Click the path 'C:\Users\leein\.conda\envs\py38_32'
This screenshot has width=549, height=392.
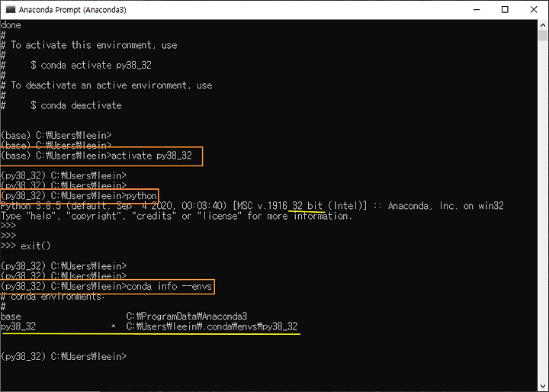tap(212, 327)
